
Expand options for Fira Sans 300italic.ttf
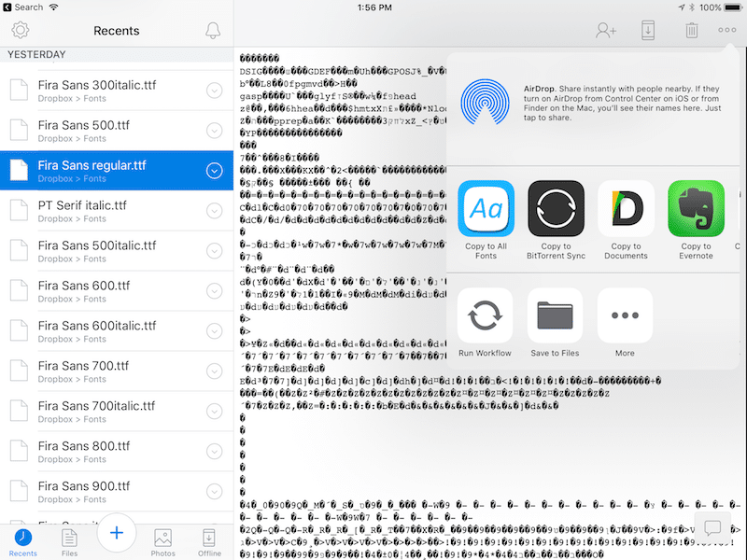[x=214, y=91]
